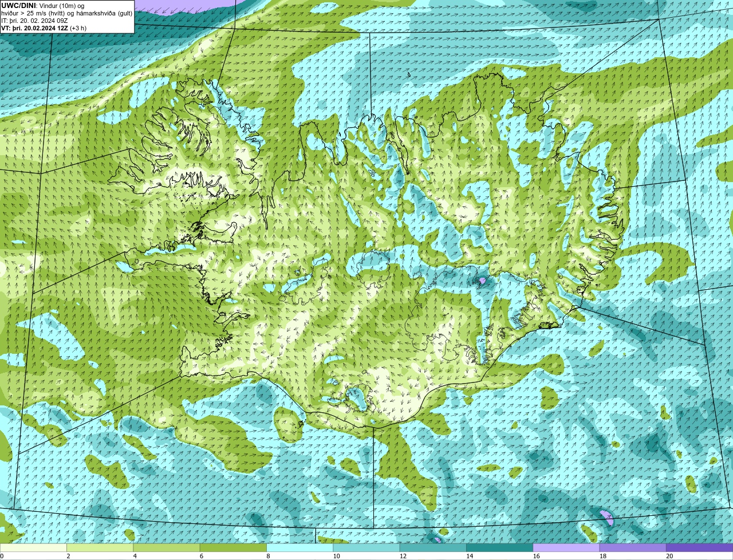
Task: Pick the lavender 16–18 m/s legend swatch
Action: tap(566, 547)
